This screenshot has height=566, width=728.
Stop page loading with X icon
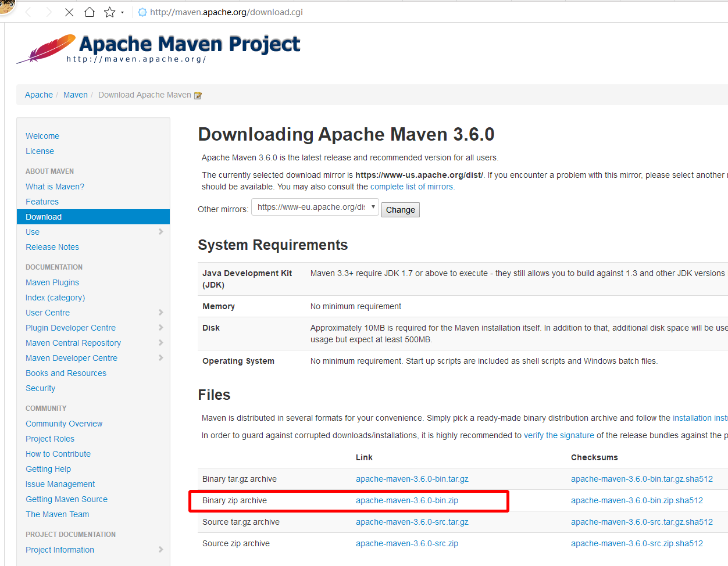[69, 12]
